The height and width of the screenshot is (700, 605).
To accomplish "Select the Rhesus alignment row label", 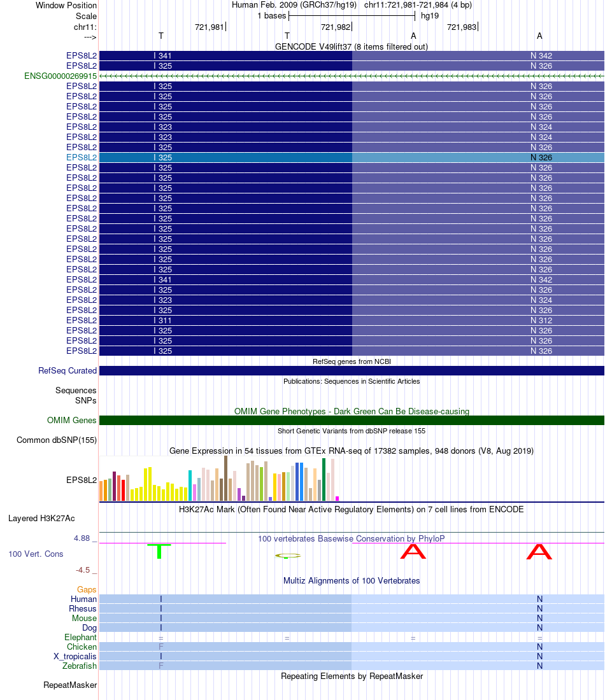I will 83,609.
